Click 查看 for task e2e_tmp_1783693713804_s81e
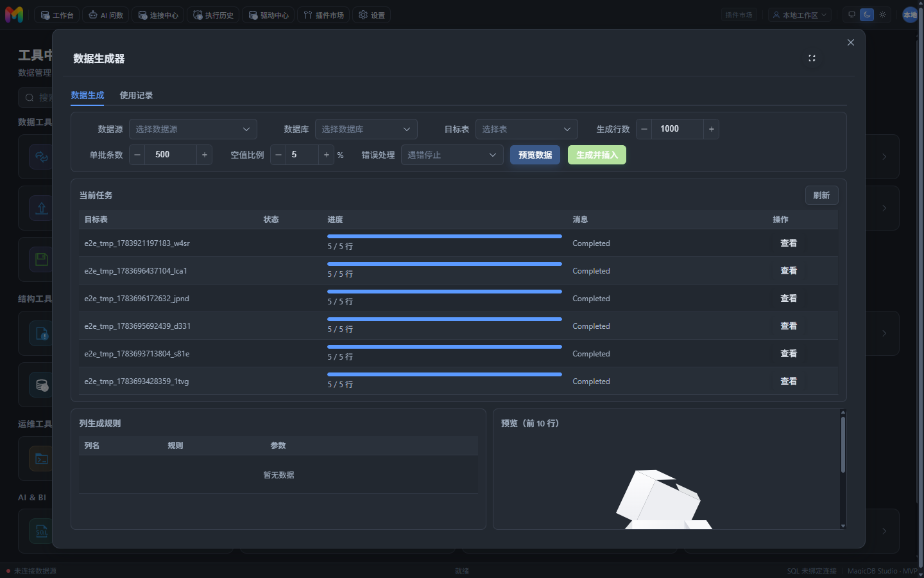The width and height of the screenshot is (924, 578). click(x=789, y=354)
